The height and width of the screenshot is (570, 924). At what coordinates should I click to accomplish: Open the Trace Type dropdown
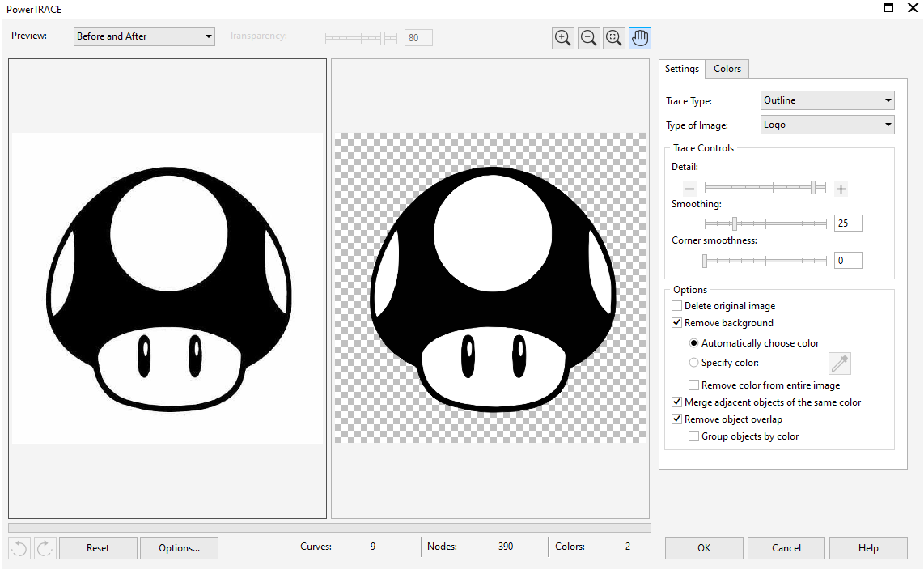tap(828, 100)
